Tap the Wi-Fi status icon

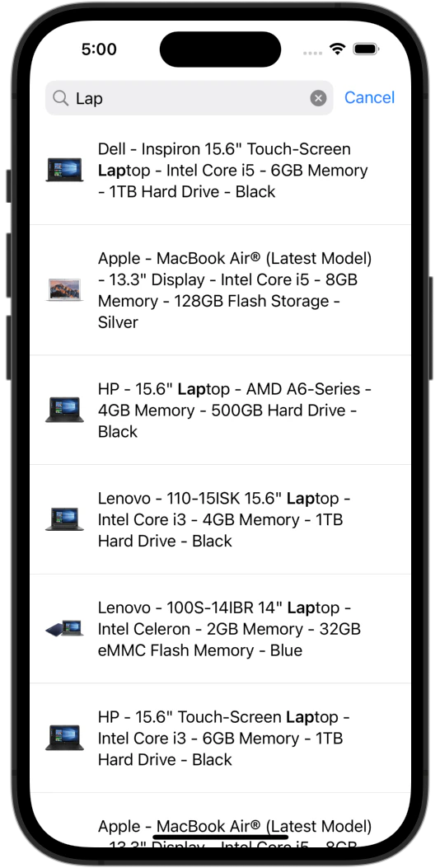click(337, 49)
